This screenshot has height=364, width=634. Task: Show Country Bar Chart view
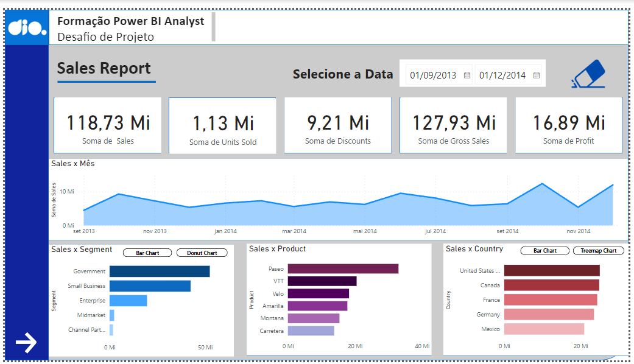pos(545,250)
